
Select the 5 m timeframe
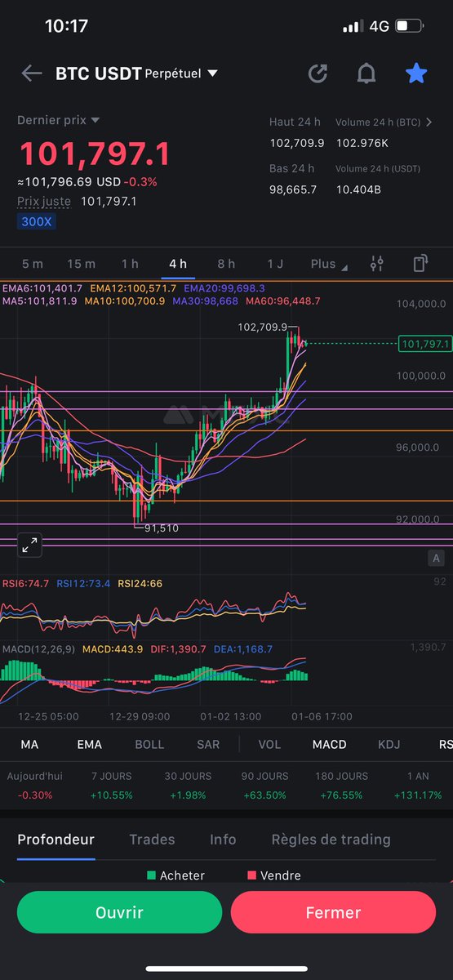[x=32, y=264]
